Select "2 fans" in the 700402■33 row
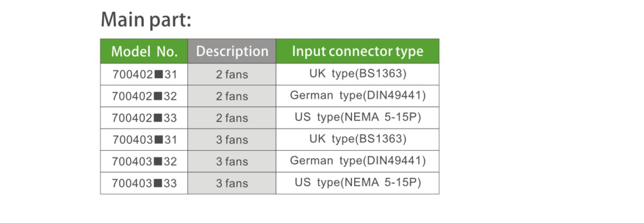644x223 pixels. coord(232,118)
